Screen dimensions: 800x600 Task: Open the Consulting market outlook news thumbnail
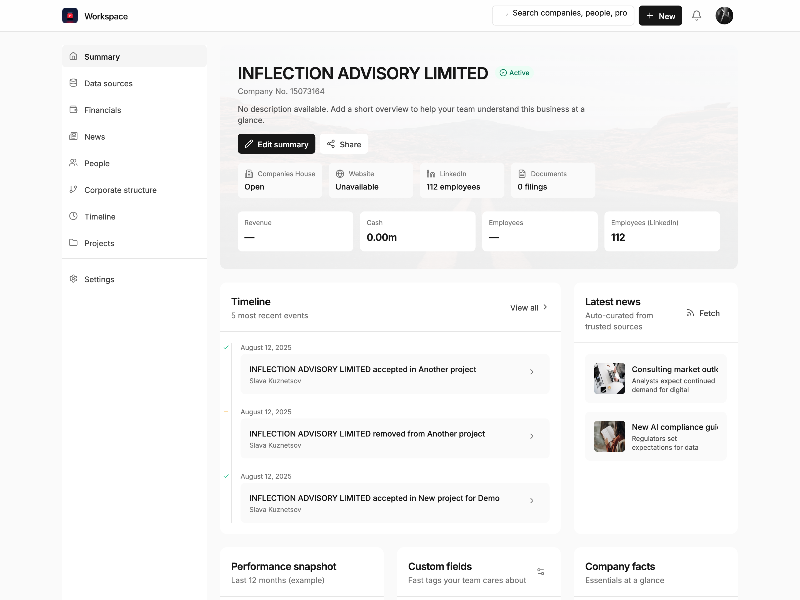tap(609, 378)
